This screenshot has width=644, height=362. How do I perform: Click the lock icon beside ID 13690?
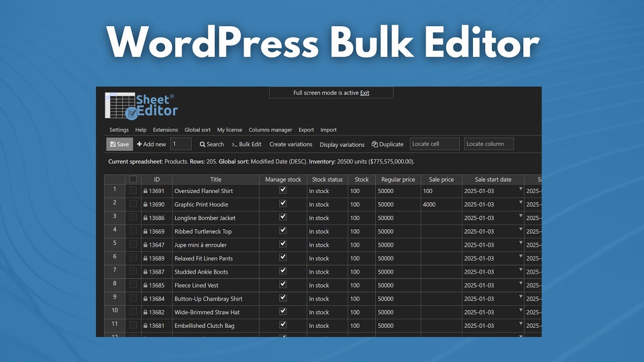pyautogui.click(x=145, y=205)
